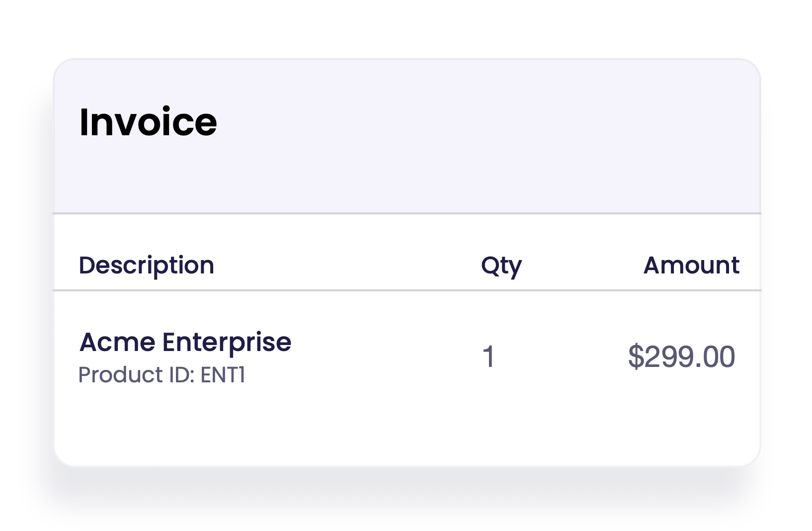Click the empty space below the line item

pos(398,428)
